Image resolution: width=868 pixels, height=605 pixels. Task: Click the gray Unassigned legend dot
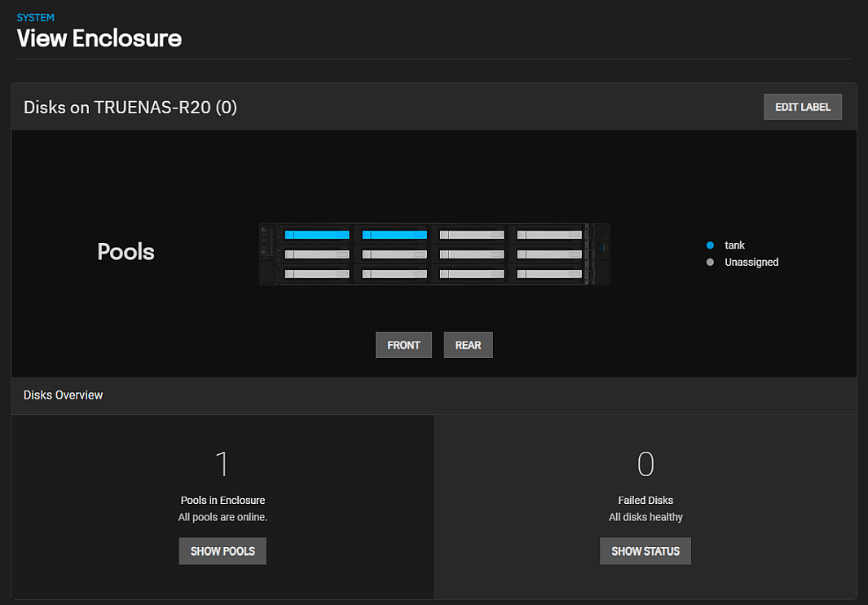pyautogui.click(x=711, y=263)
